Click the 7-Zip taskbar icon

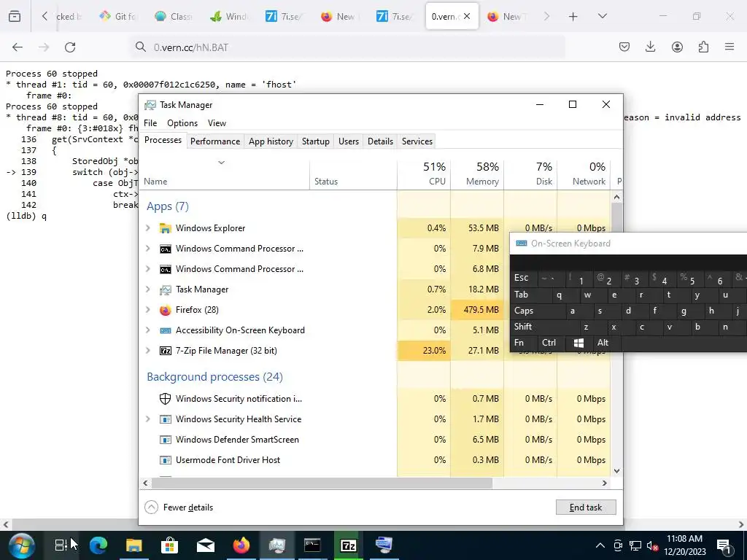pos(348,545)
